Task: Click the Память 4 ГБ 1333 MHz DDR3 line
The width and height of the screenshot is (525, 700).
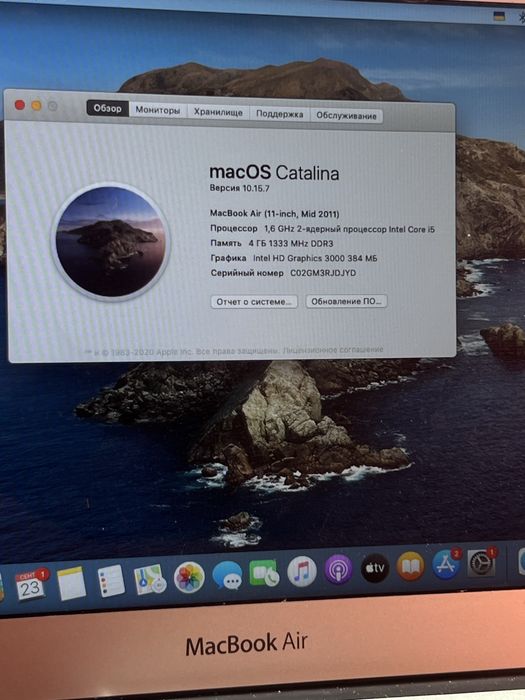Action: pos(272,243)
